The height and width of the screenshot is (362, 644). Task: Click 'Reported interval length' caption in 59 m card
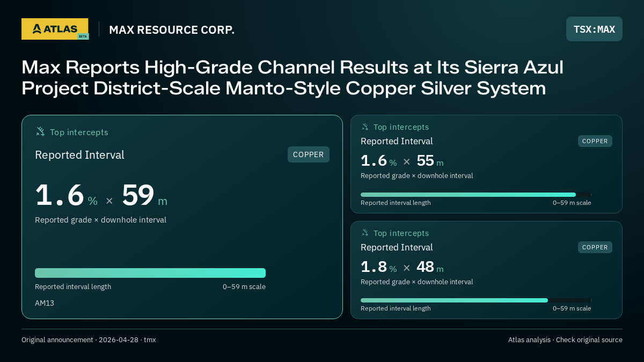click(x=73, y=287)
